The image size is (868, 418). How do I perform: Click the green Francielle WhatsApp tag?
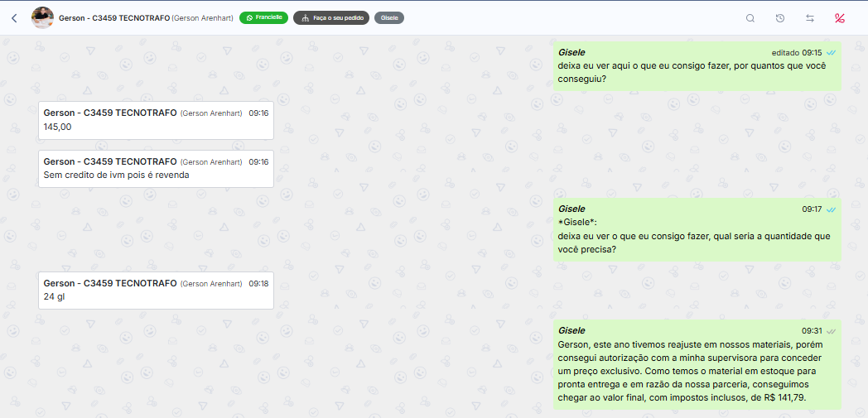pos(263,17)
